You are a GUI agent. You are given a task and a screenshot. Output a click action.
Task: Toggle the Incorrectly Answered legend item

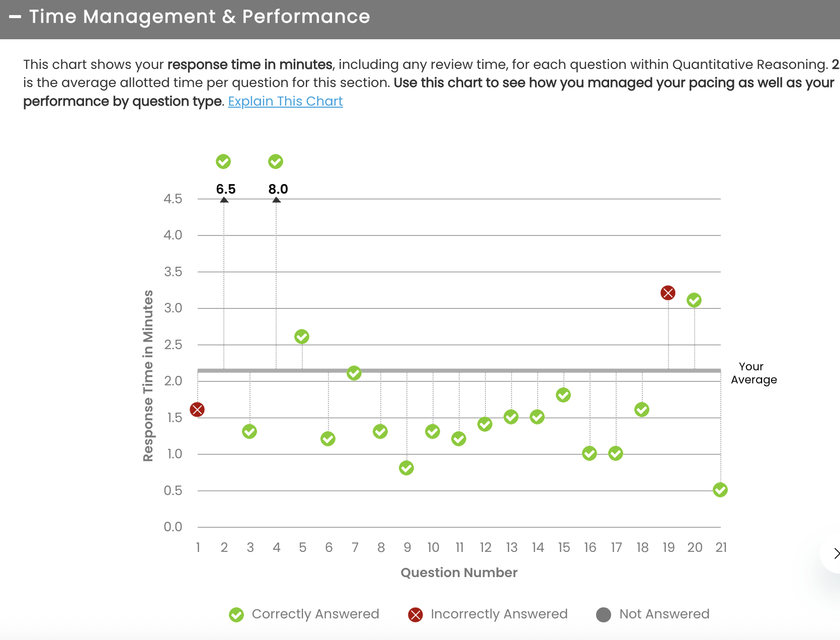tap(488, 614)
